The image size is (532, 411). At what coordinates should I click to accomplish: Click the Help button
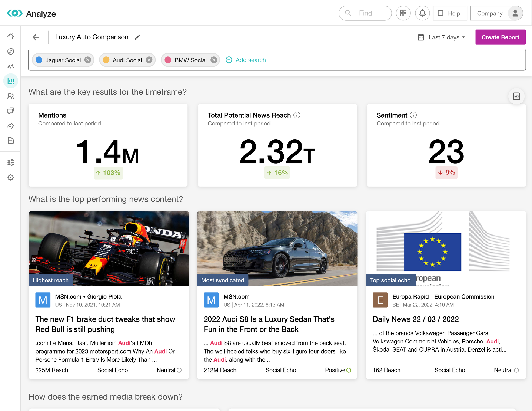[450, 13]
